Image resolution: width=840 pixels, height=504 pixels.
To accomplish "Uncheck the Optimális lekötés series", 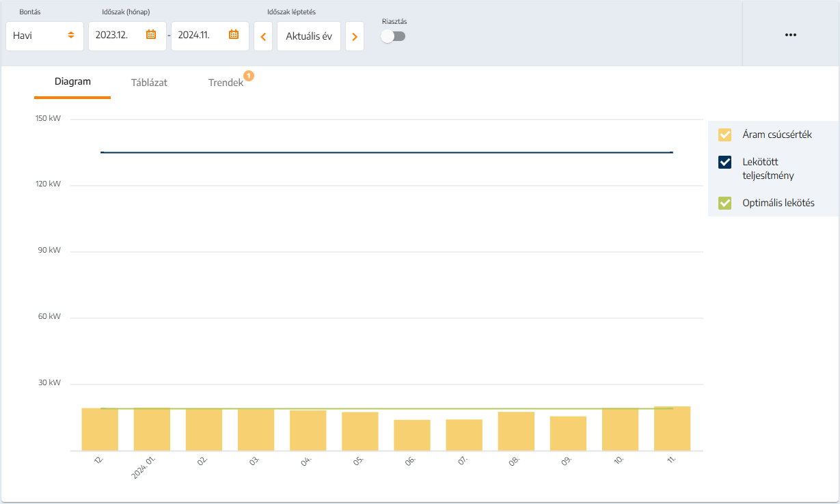I will (725, 203).
